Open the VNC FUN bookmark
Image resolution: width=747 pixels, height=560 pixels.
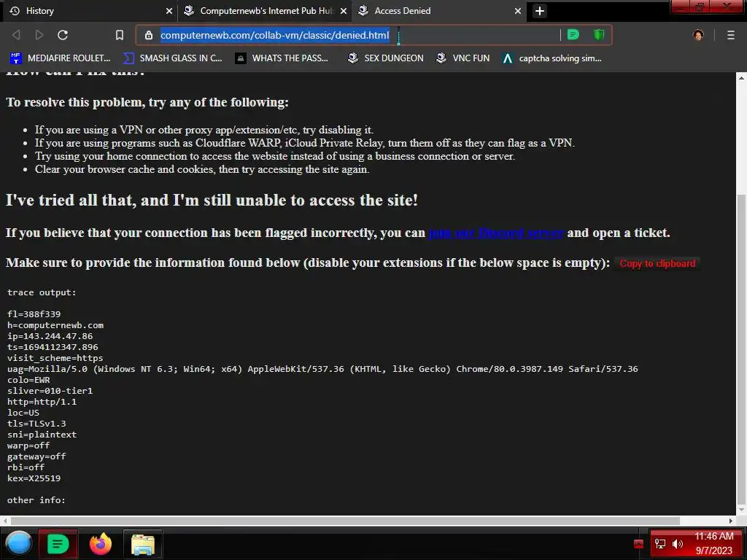pos(463,58)
